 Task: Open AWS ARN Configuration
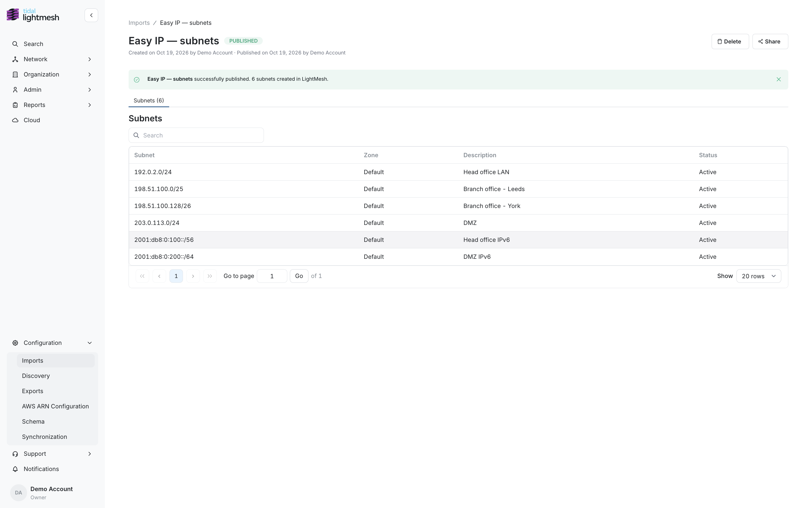(x=56, y=406)
